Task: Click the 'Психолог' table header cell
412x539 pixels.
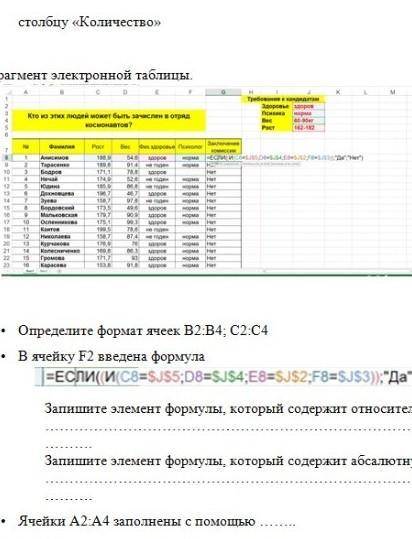Action: [x=190, y=147]
